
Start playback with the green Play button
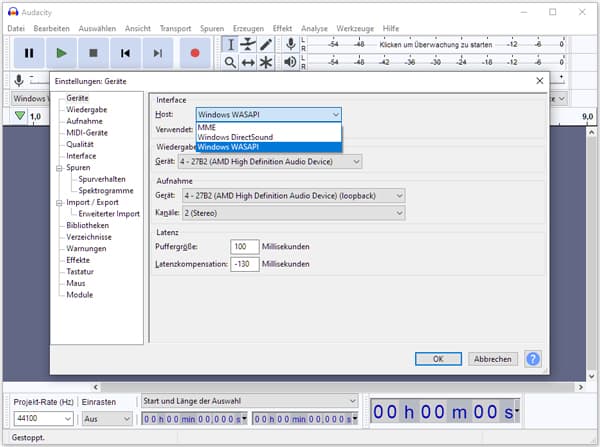61,53
